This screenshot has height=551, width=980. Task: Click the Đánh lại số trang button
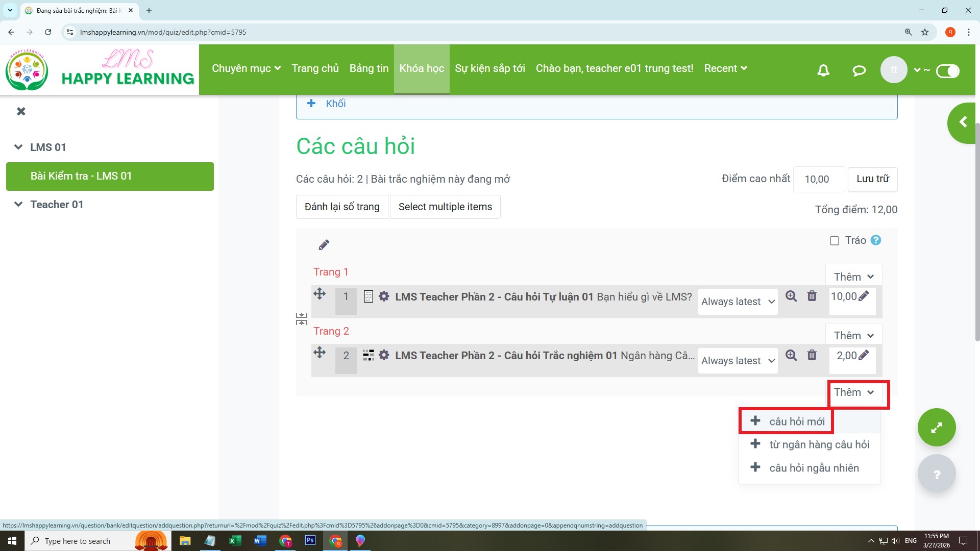point(342,207)
